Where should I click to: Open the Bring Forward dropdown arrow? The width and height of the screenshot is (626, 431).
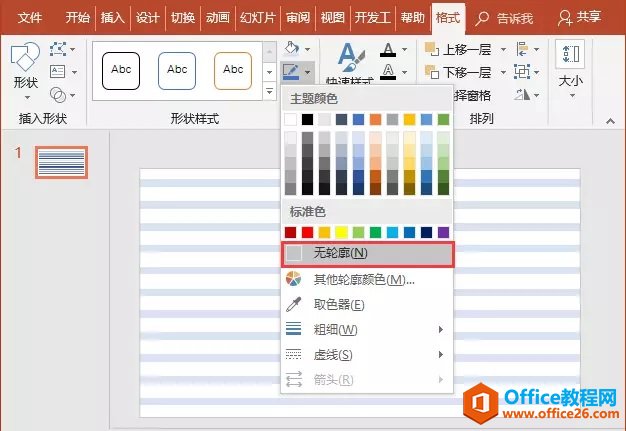tap(501, 48)
